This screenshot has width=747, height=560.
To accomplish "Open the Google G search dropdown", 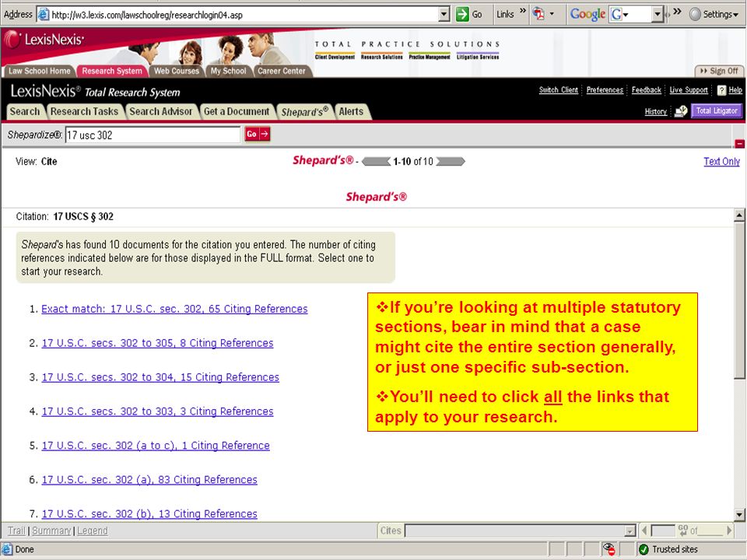I will (619, 14).
